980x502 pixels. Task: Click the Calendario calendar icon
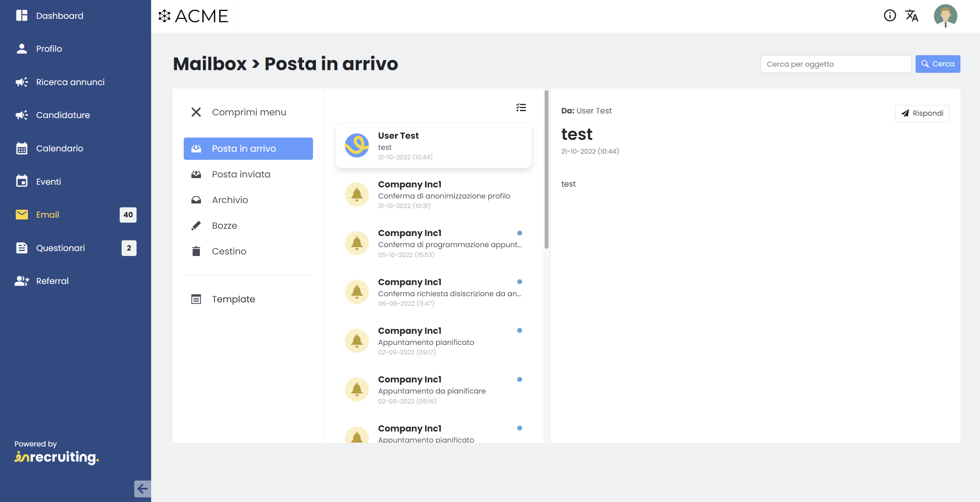point(22,148)
